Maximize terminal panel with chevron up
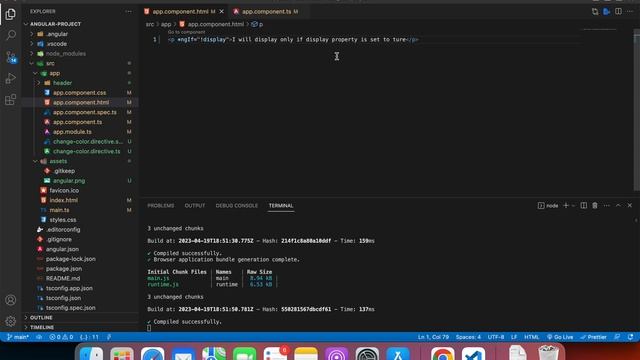 tap(618, 205)
